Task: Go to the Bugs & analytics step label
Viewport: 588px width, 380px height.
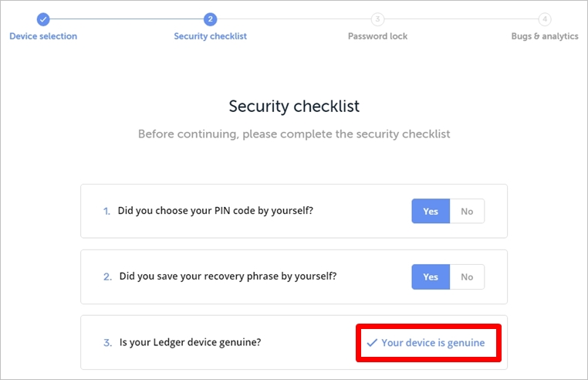Action: (x=545, y=36)
